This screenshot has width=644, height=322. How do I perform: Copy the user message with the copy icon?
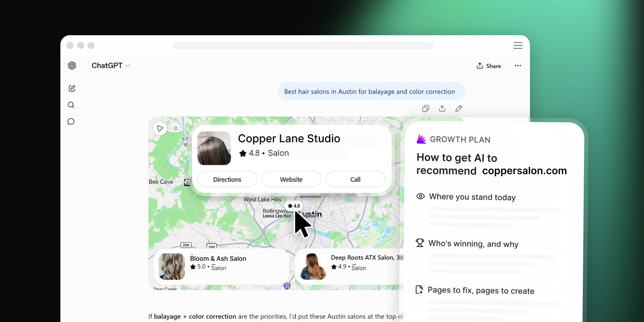426,109
